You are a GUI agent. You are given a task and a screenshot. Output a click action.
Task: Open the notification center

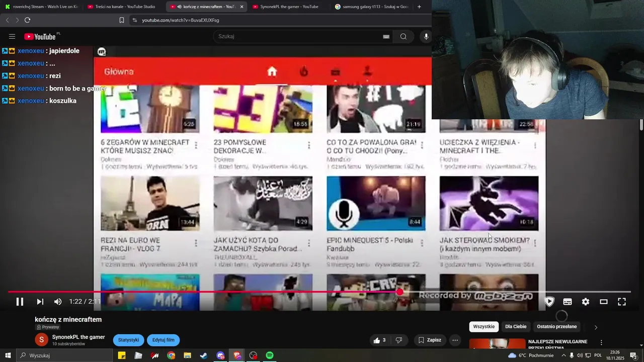(633, 355)
